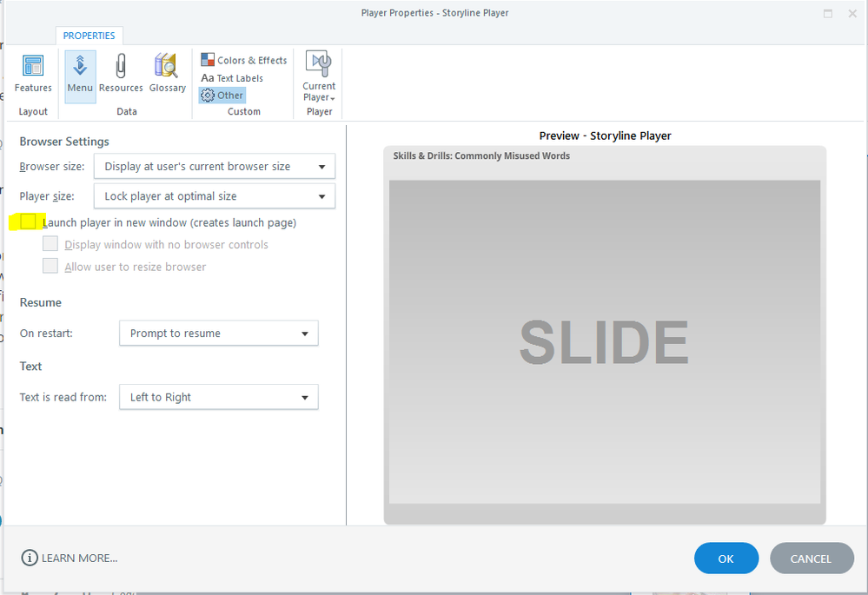Click the SLIDE preview area

(x=605, y=342)
